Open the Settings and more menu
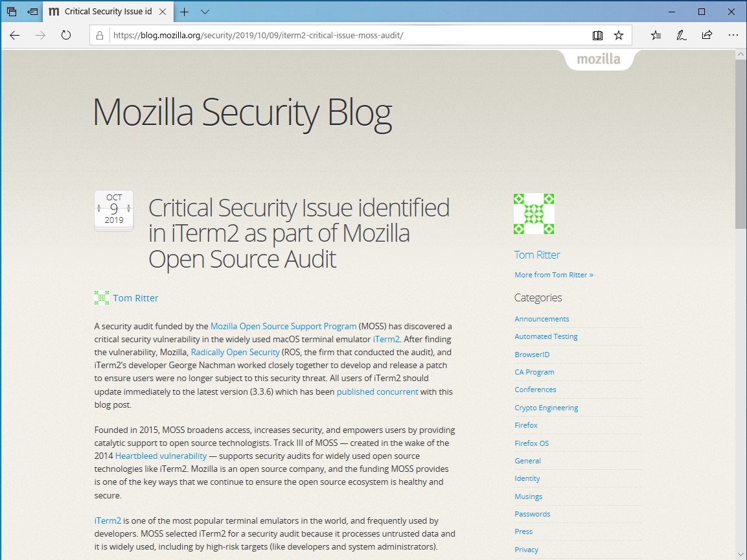 (733, 35)
